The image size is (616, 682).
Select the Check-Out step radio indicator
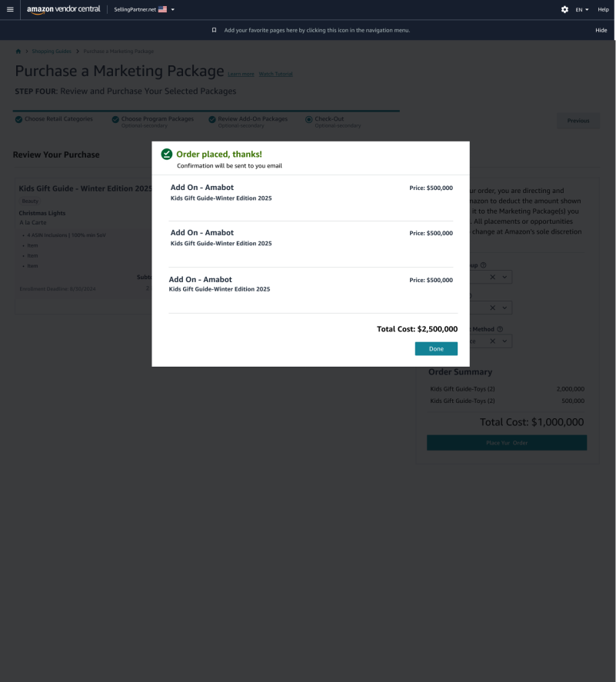308,119
